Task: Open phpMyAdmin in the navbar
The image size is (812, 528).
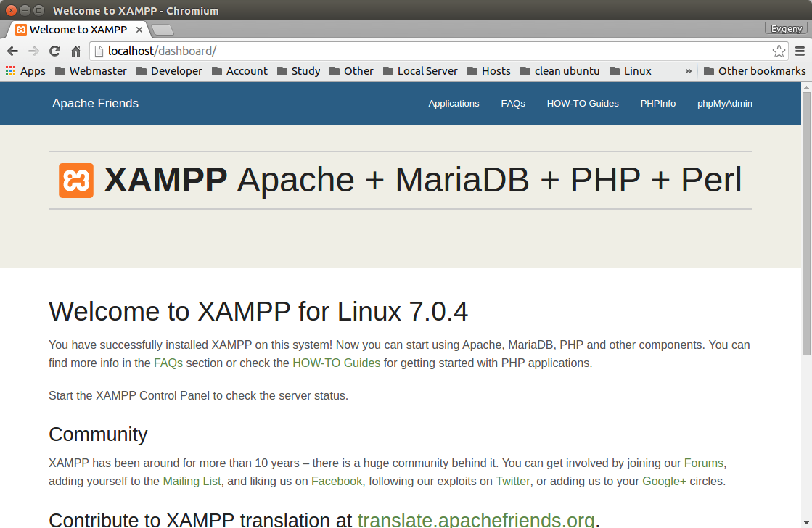Action: (724, 104)
